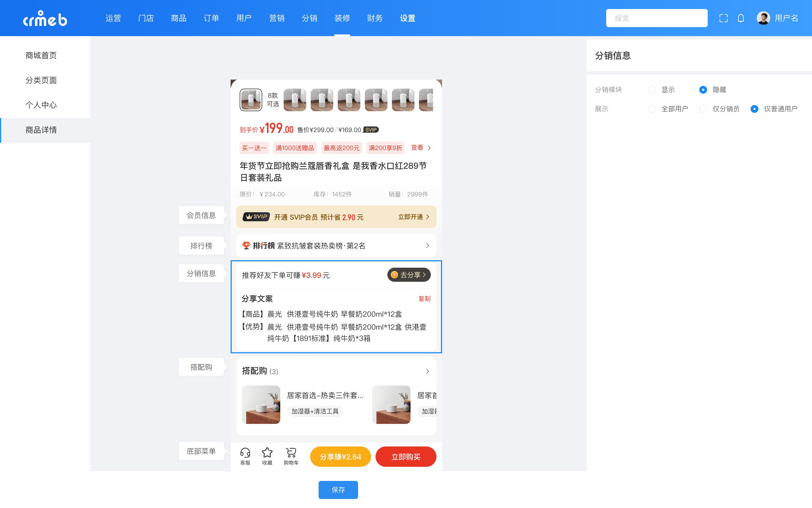
Task: Open the 财务 menu
Action: pyautogui.click(x=375, y=18)
